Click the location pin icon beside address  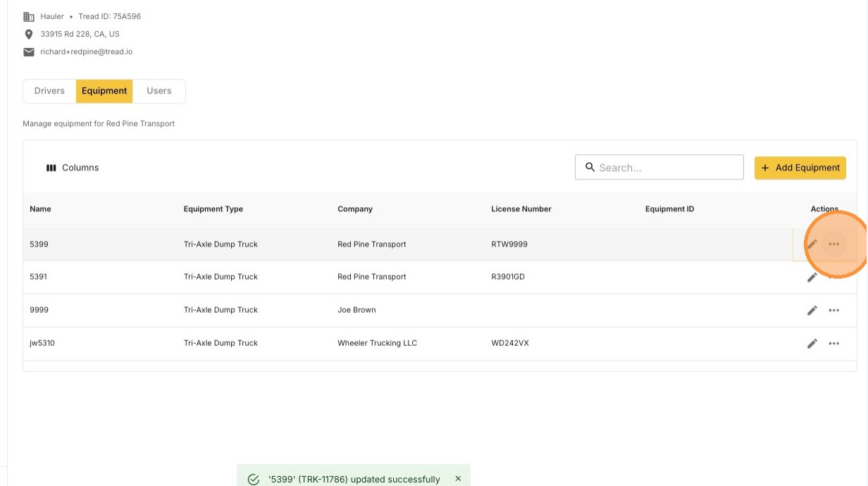[29, 34]
